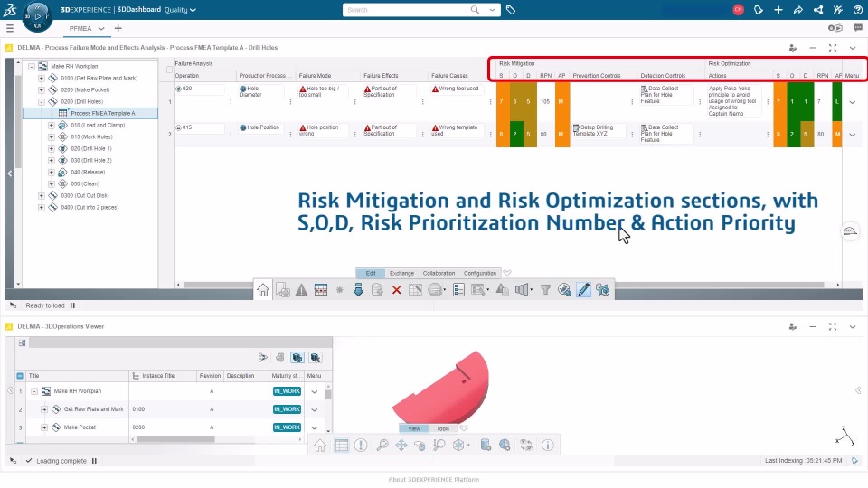Image resolution: width=868 pixels, height=488 pixels.
Task: Click the checklist form toolbar icon
Action: point(459,290)
